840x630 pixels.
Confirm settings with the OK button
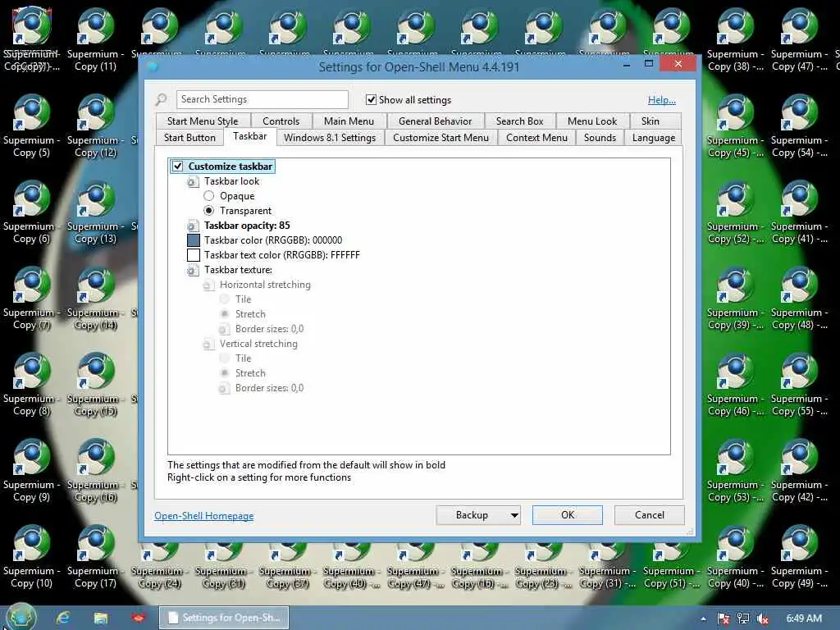568,515
